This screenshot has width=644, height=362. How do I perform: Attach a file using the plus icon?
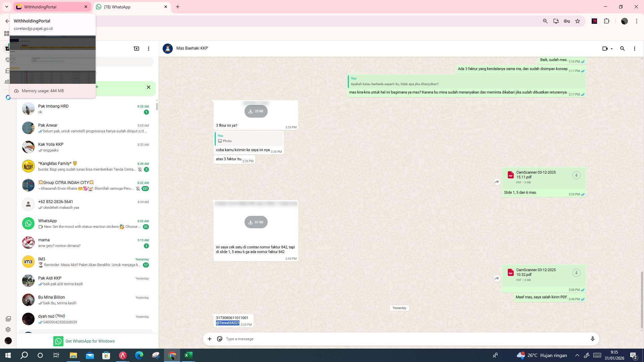point(210,339)
